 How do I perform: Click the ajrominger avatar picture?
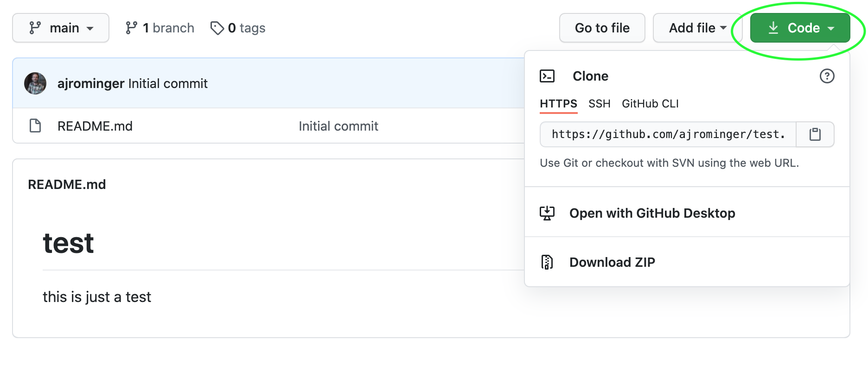(x=35, y=83)
